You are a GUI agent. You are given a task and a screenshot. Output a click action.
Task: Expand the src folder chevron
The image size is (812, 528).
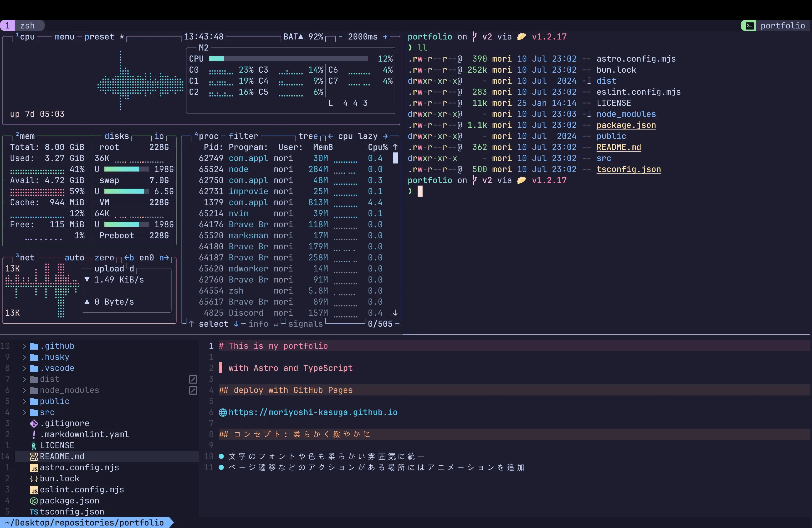tap(24, 412)
